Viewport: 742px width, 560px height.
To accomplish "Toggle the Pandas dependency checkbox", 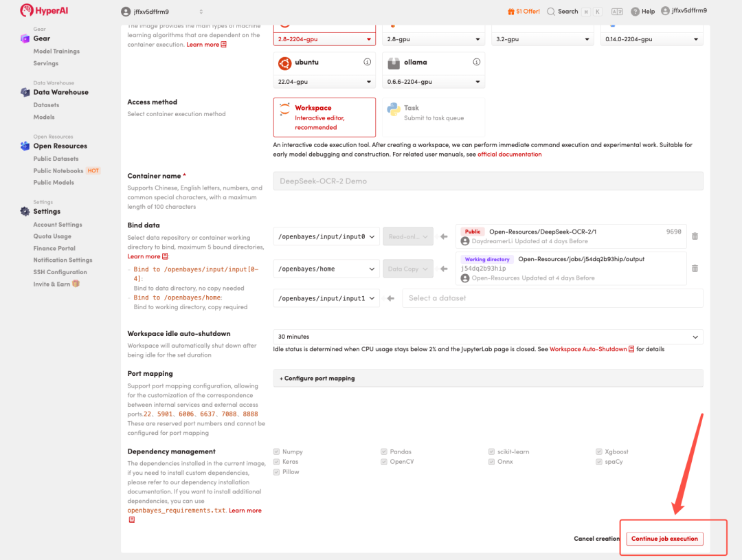I will pyautogui.click(x=384, y=452).
